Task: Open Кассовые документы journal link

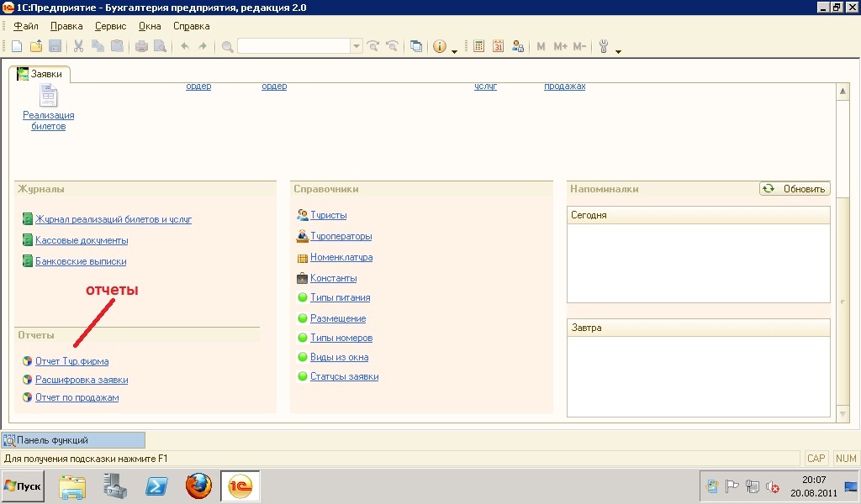Action: point(82,240)
